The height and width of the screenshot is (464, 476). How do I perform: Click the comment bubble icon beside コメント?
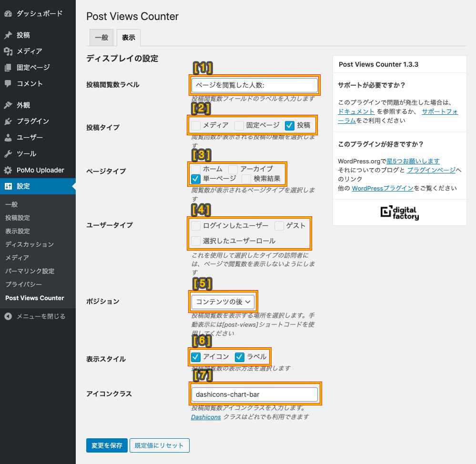point(8,83)
